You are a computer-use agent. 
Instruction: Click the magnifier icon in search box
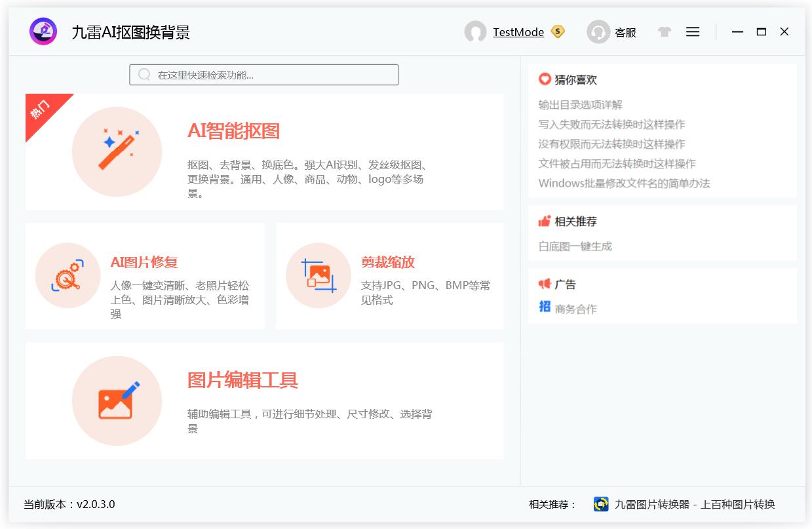[x=144, y=75]
